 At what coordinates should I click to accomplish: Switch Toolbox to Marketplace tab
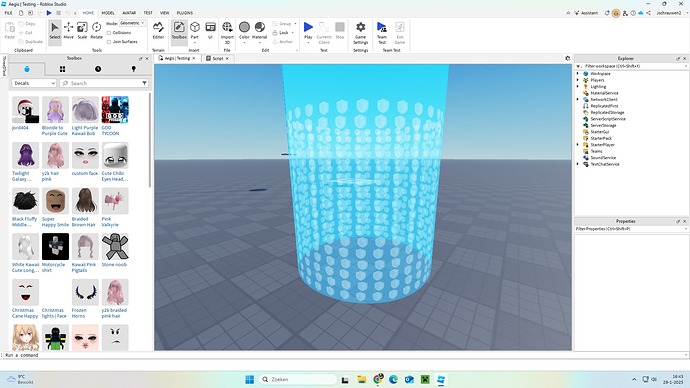point(27,69)
